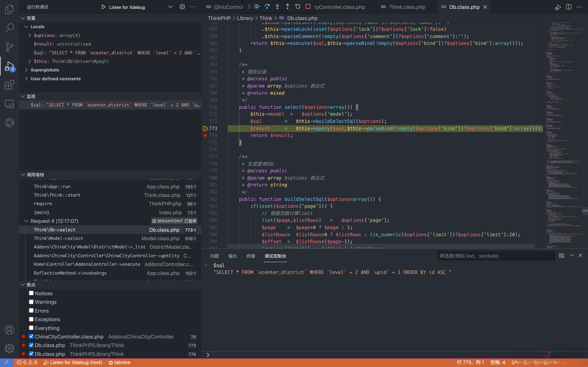Click the Step Over debug icon
Viewport: 588px width, 367px height.
pyautogui.click(x=267, y=7)
